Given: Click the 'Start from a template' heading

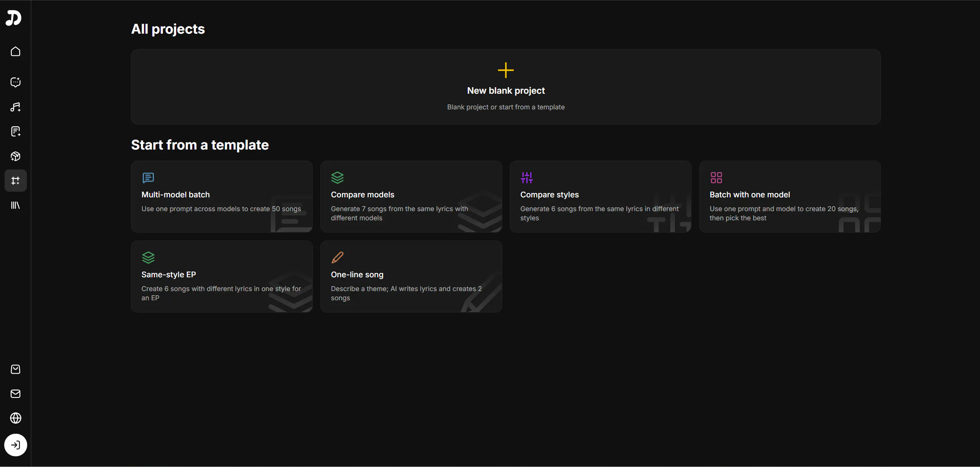Looking at the screenshot, I should coord(200,145).
